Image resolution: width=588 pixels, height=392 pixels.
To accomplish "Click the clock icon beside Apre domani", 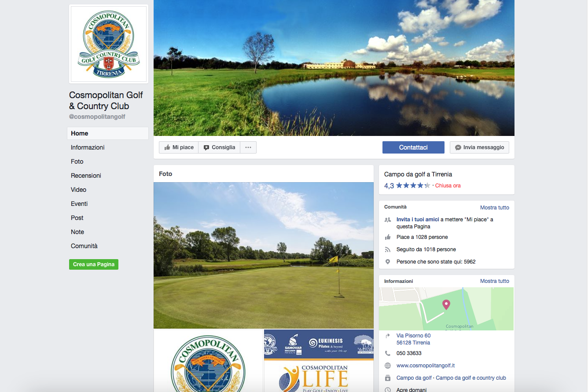I will click(388, 390).
